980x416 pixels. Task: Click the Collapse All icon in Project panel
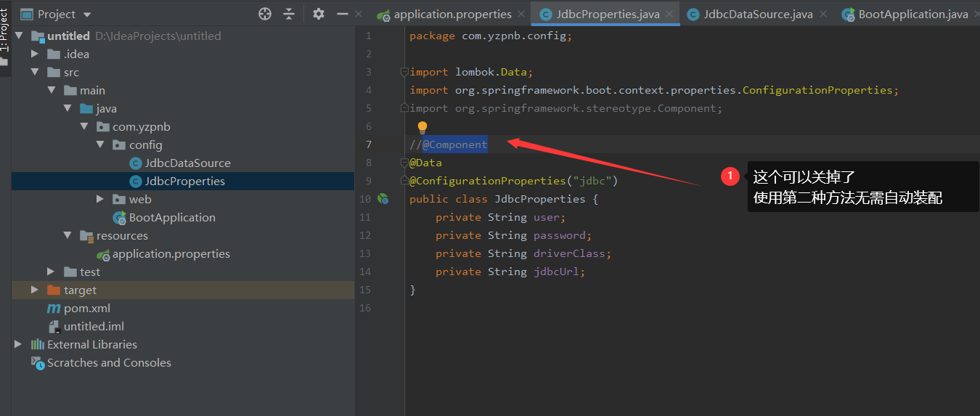click(x=289, y=14)
